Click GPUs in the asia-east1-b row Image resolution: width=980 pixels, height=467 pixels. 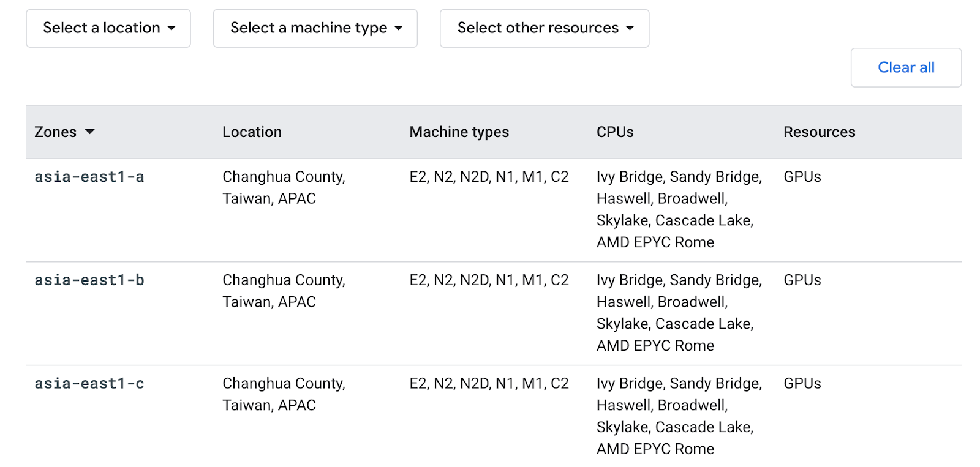coord(802,280)
